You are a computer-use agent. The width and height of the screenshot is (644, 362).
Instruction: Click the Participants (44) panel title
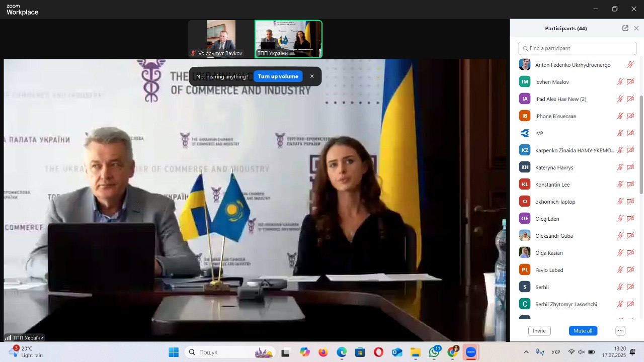pos(566,28)
